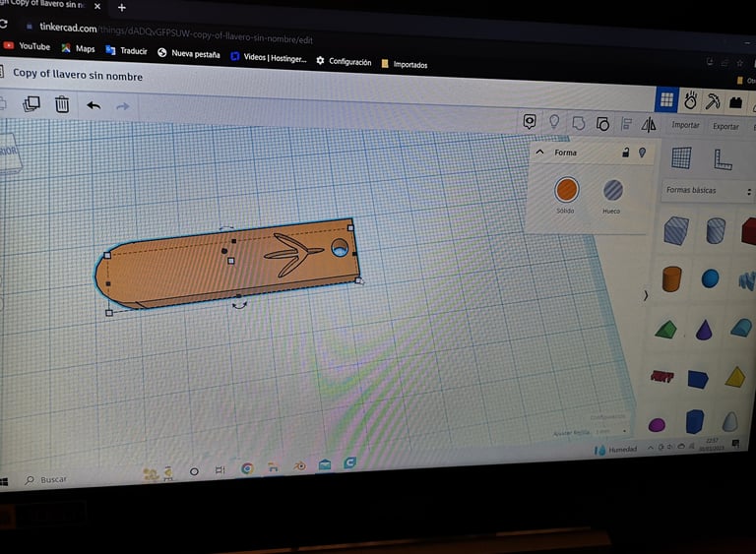Viewport: 756px width, 554px height.
Task: Open a new browser tab with plus
Action: [122, 7]
